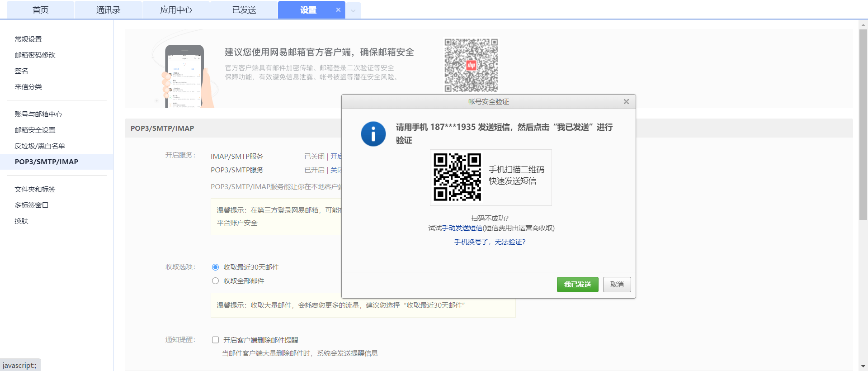This screenshot has width=868, height=371.
Task: Select the 收取最近30天邮件 radio button
Action: (215, 267)
